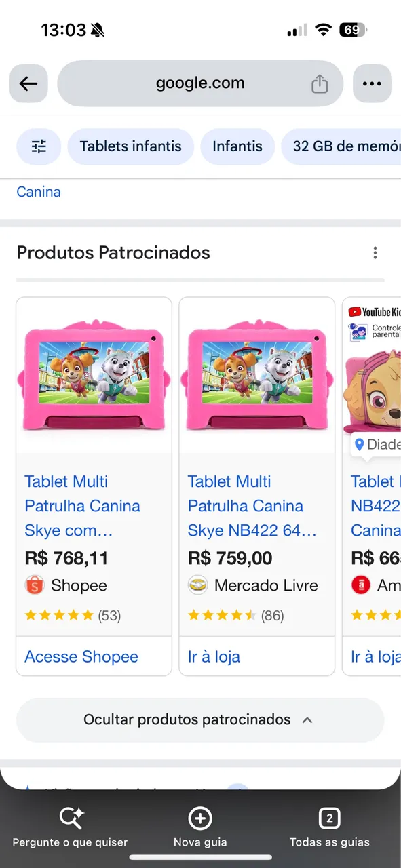Tap the google.com address bar
This screenshot has height=868, width=401.
tap(200, 83)
